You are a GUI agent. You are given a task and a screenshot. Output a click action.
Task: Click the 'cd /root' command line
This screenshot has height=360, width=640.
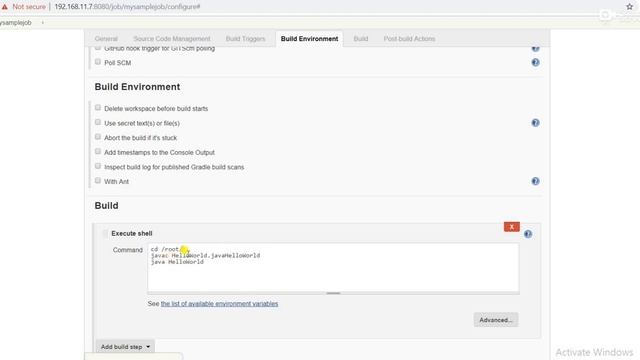tap(165, 249)
